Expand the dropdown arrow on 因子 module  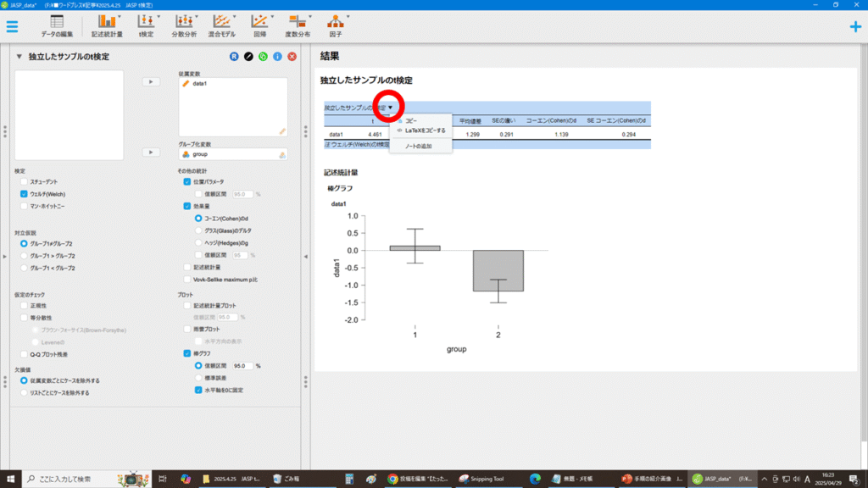pyautogui.click(x=348, y=17)
